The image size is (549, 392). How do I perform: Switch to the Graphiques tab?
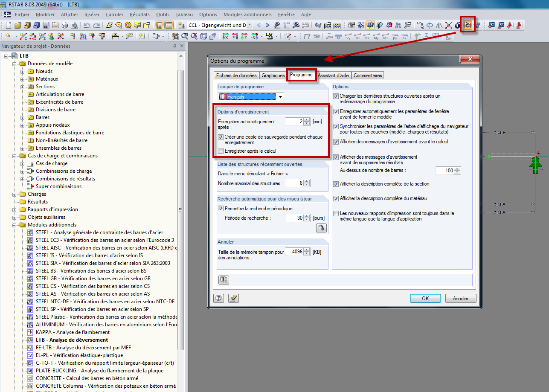273,75
